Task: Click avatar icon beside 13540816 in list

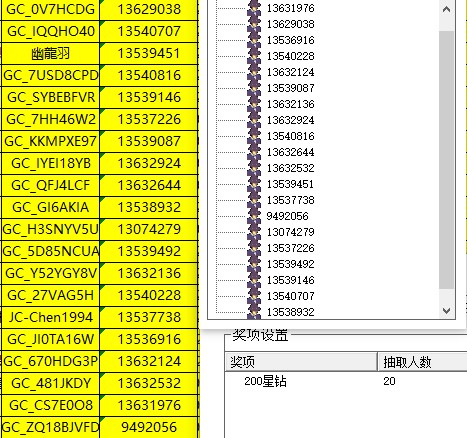Action: (254, 136)
